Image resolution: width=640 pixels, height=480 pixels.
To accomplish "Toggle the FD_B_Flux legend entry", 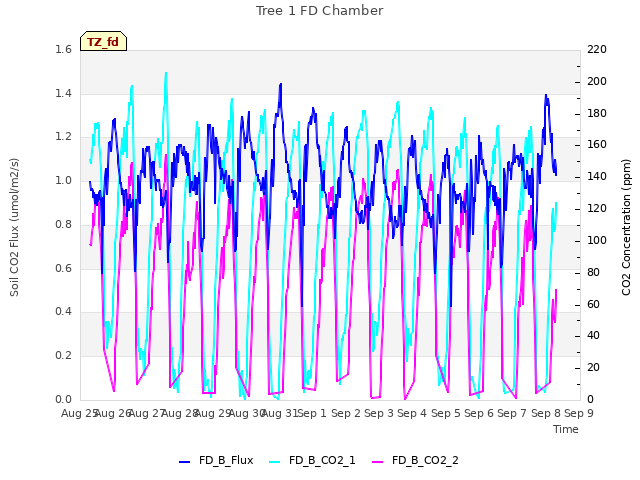I will coord(216,461).
